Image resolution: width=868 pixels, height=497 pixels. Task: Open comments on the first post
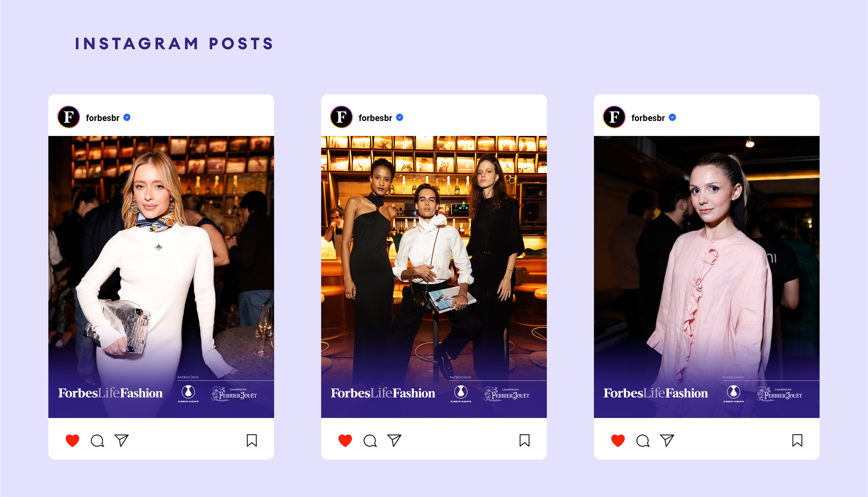pyautogui.click(x=97, y=441)
